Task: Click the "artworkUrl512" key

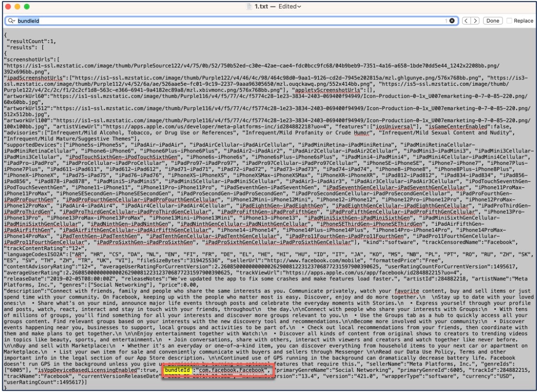Action: point(27,108)
